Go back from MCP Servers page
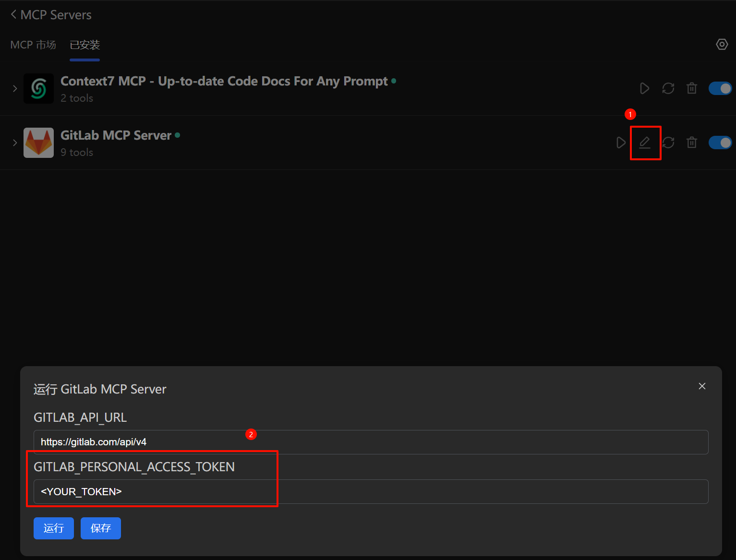The width and height of the screenshot is (736, 560). coord(13,15)
